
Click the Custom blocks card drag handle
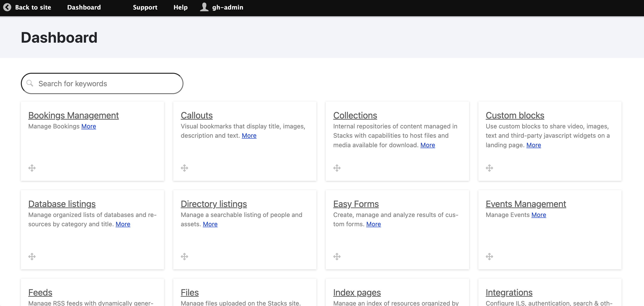489,168
